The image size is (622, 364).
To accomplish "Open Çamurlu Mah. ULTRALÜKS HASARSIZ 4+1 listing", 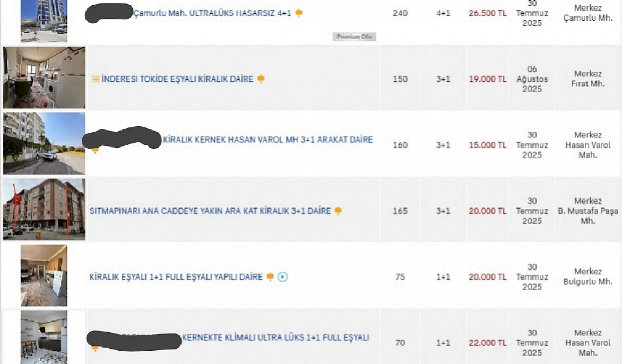I will click(212, 13).
